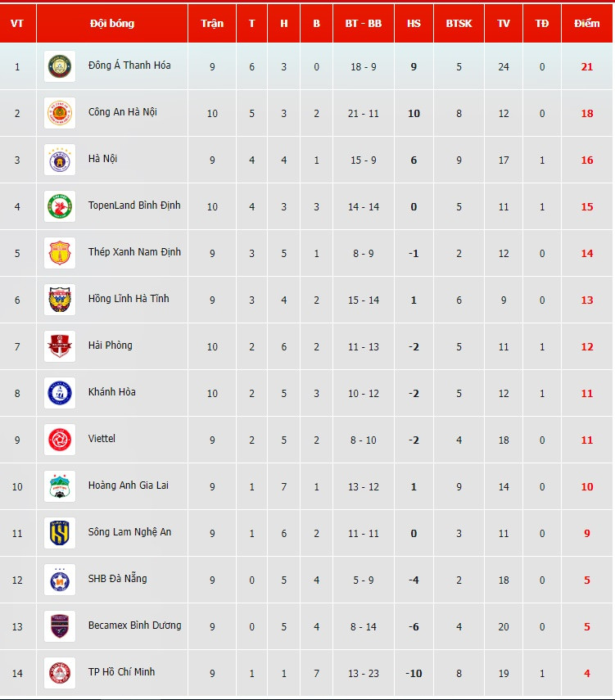Click the TopenLand Bình Định club logo

[x=60, y=206]
